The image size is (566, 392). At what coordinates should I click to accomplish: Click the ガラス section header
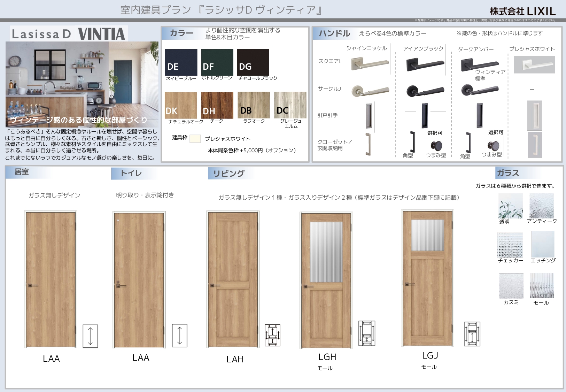(508, 173)
